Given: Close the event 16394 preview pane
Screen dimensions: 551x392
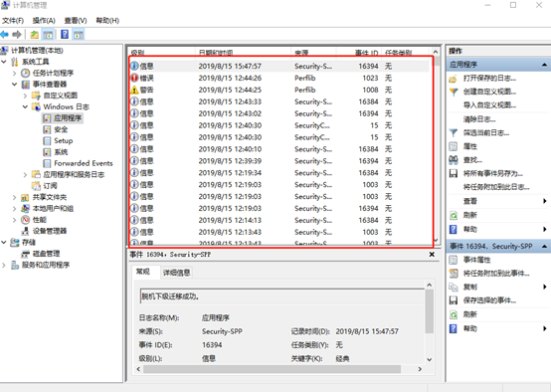Looking at the screenshot, I should 432,254.
